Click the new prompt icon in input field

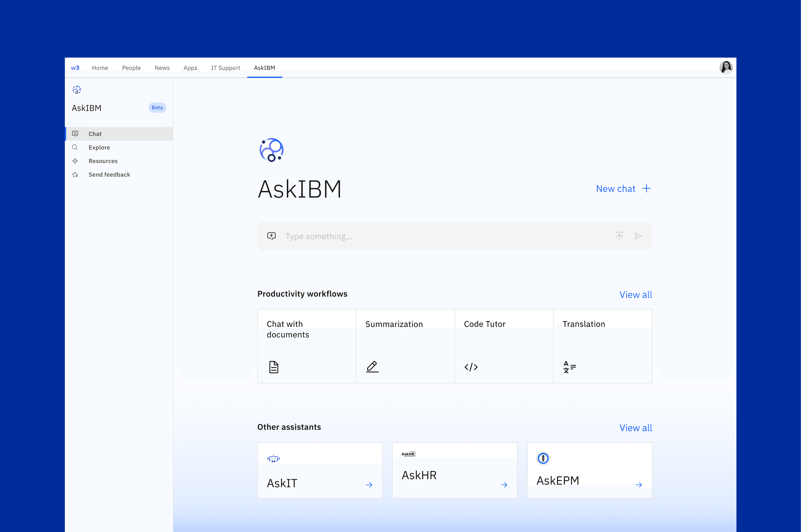tap(271, 236)
